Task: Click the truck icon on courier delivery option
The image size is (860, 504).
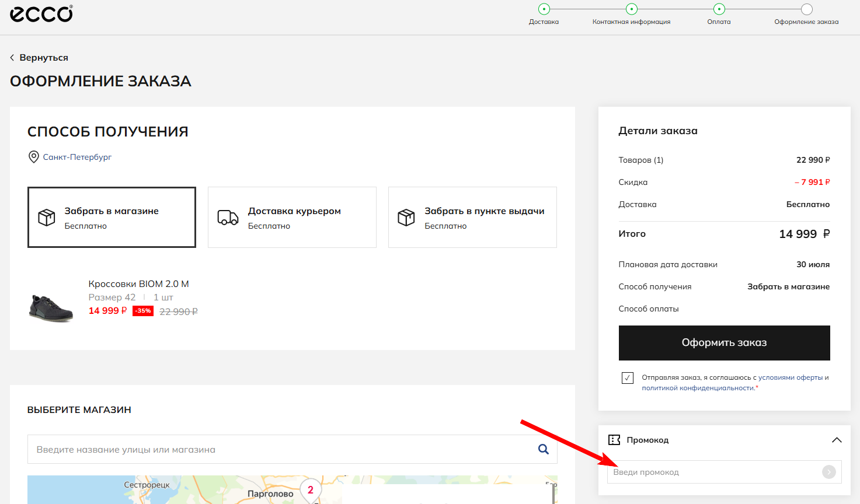Action: click(x=228, y=217)
